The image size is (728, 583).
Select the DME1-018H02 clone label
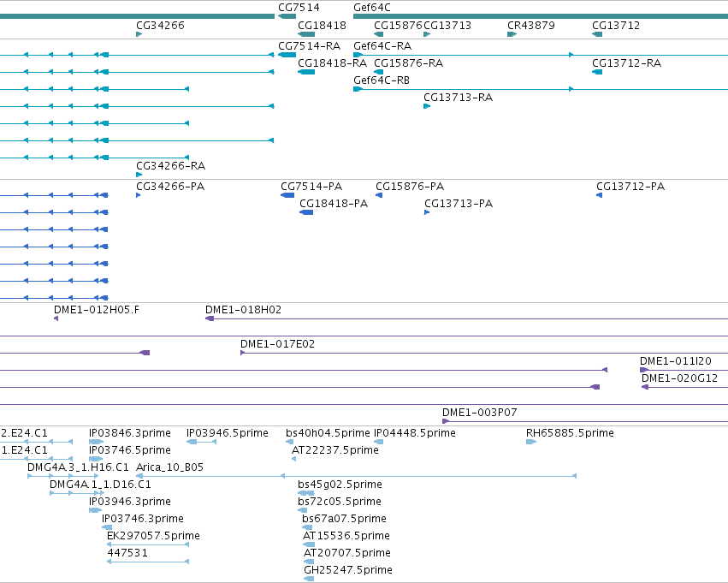point(243,310)
